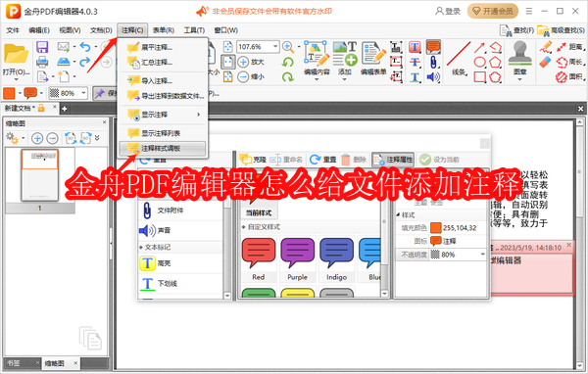The width and height of the screenshot is (588, 374).
Task: Open the 不透明度 80% dropdown in properties
Action: 482,255
